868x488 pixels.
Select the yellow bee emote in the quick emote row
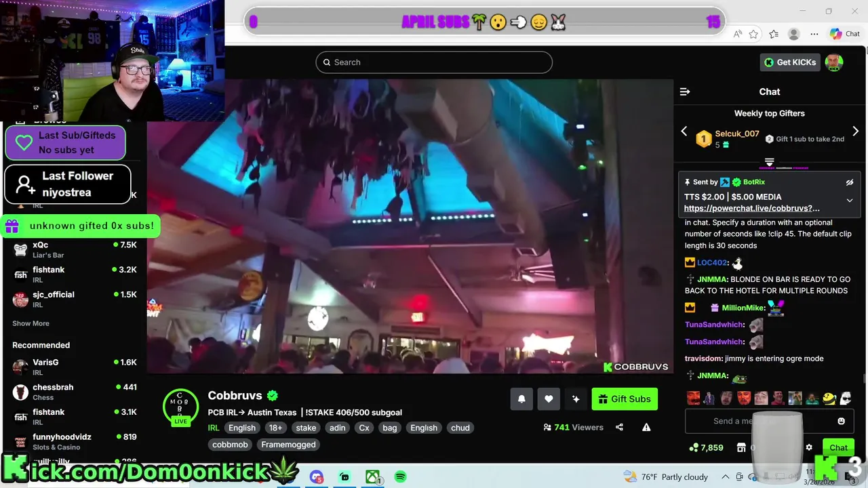coord(829,398)
